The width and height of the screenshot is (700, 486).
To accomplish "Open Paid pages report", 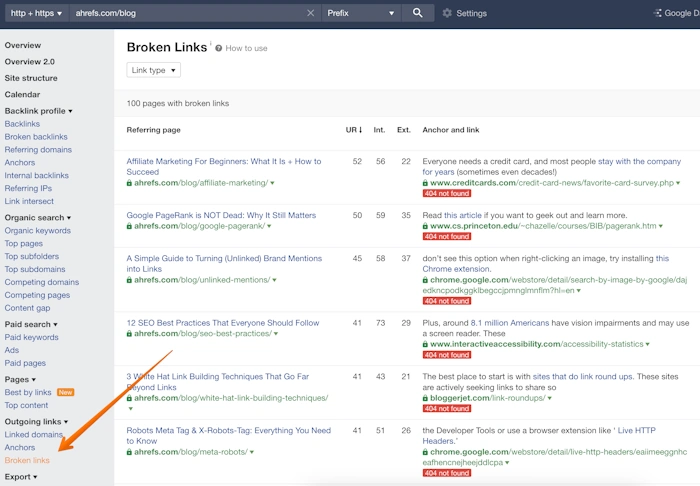I will click(x=25, y=363).
